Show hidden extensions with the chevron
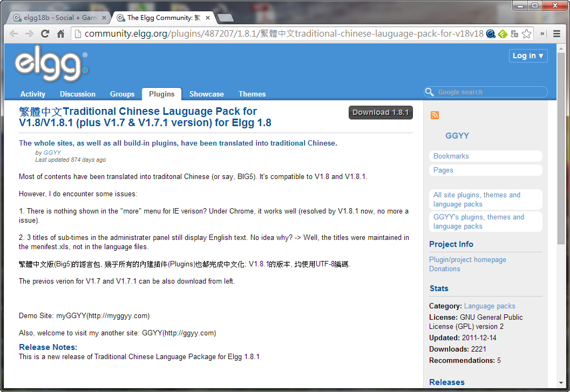Screen dimensions: 570x392 (x=542, y=34)
